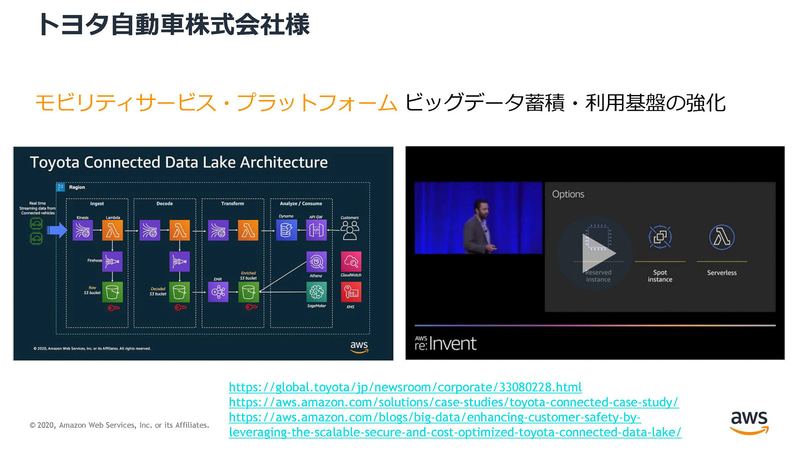
Task: Click the slide footer copyright "© 2020, Amazon Web Services"
Action: [x=119, y=425]
